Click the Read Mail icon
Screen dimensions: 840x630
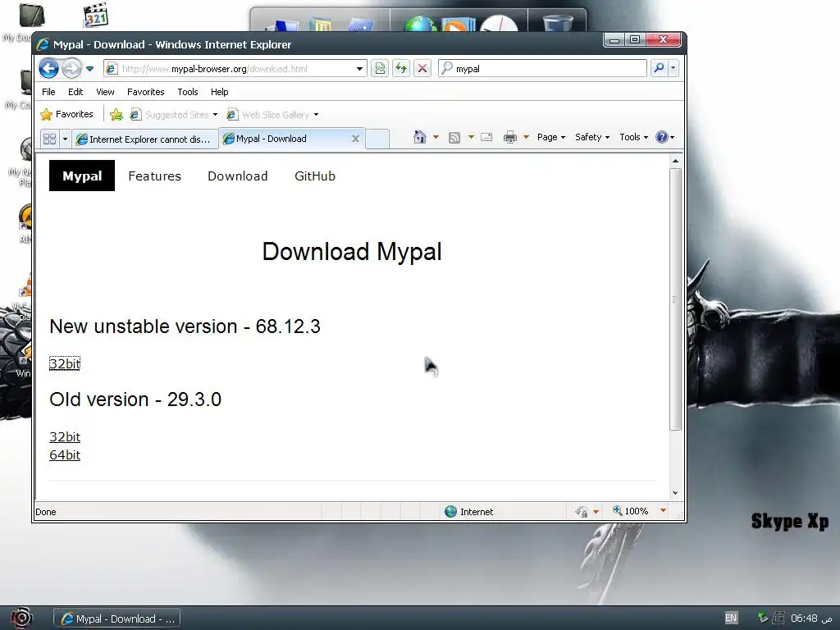[x=486, y=137]
